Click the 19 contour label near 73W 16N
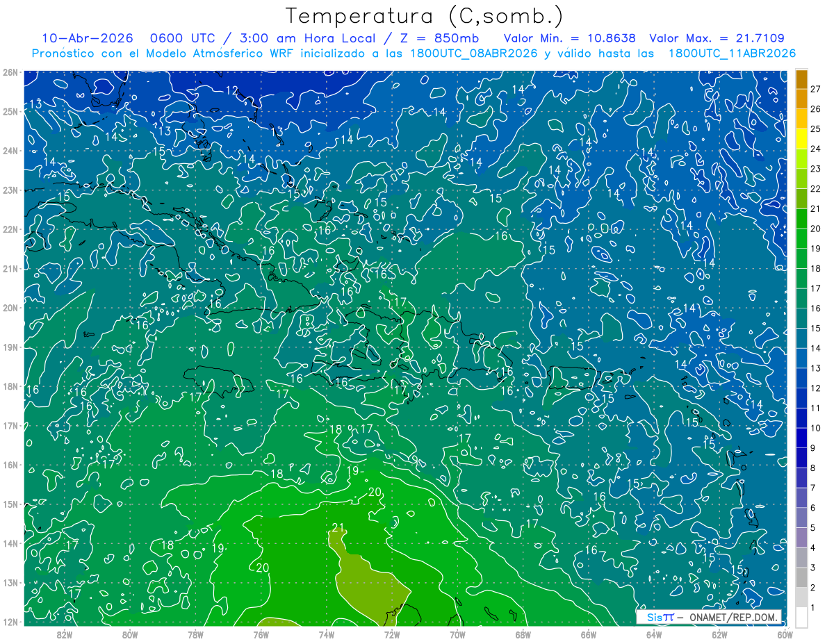Image resolution: width=834 pixels, height=644 pixels. 352,471
